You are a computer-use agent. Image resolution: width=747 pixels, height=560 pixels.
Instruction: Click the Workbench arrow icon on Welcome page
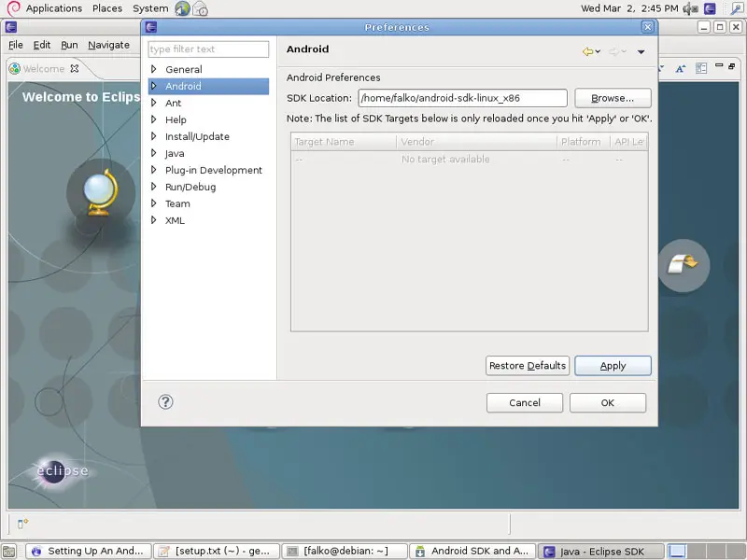[684, 265]
